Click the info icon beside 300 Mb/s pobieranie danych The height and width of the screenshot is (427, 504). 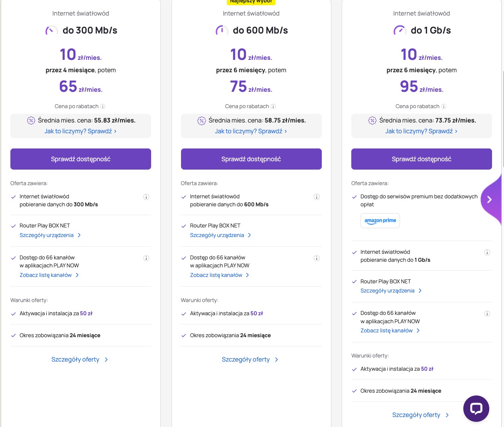pos(146,197)
